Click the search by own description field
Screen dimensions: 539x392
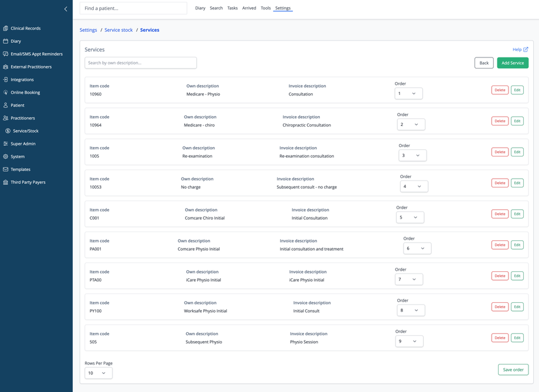[141, 63]
